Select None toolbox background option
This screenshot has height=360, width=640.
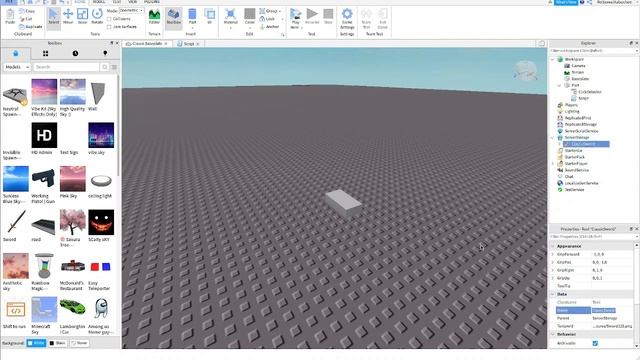click(79, 343)
